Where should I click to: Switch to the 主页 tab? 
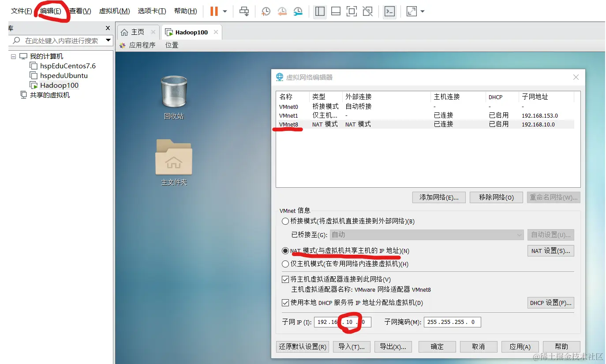pos(138,32)
